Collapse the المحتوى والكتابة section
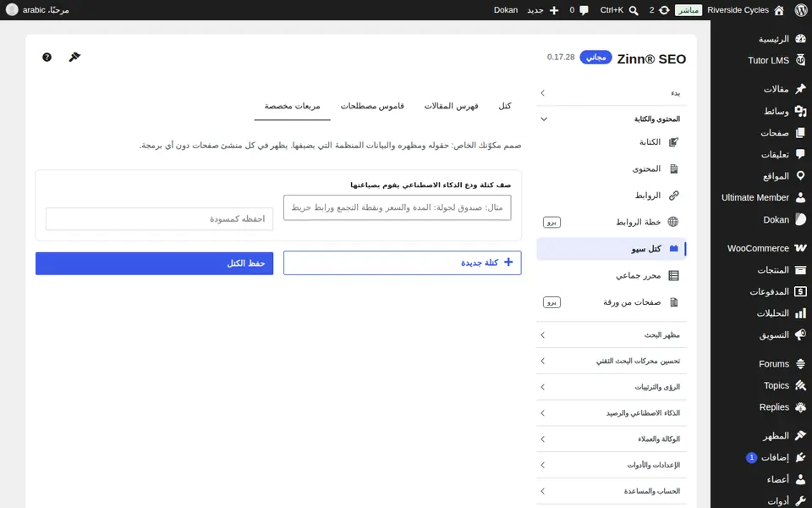This screenshot has width=812, height=508. 612,119
